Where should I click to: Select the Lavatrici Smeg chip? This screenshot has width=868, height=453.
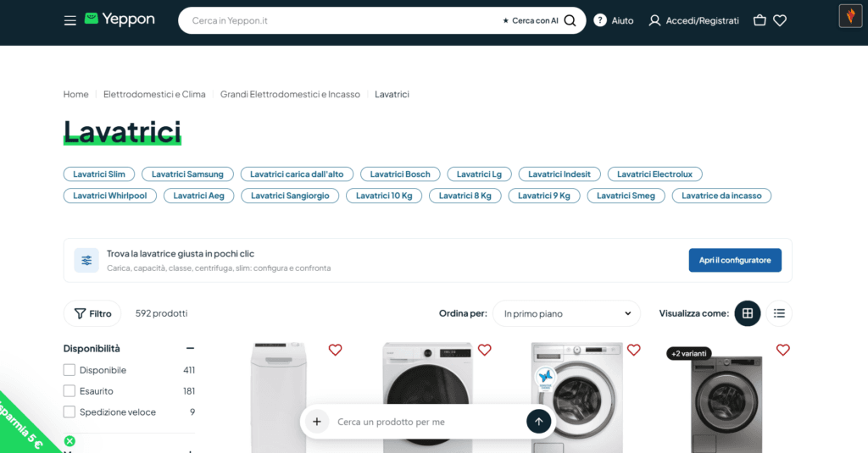(626, 196)
